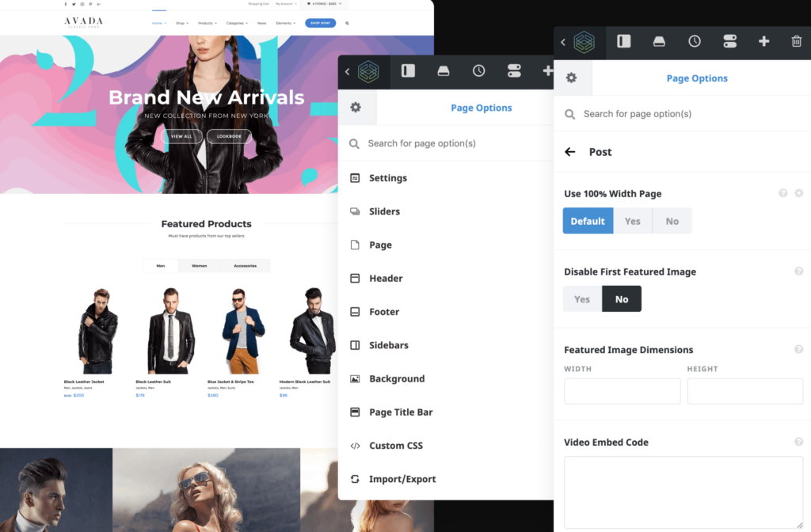Click the Video Embed Code text area
This screenshot has width=811, height=532.
tap(683, 492)
